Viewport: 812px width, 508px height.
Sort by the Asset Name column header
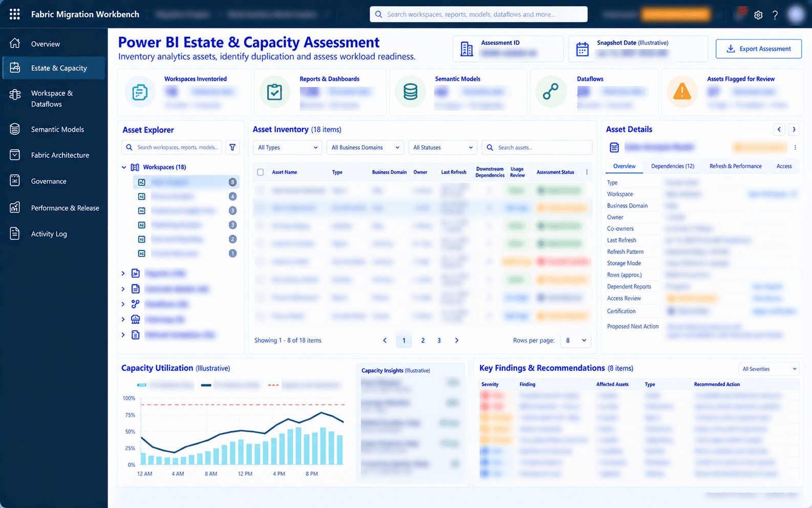click(285, 173)
